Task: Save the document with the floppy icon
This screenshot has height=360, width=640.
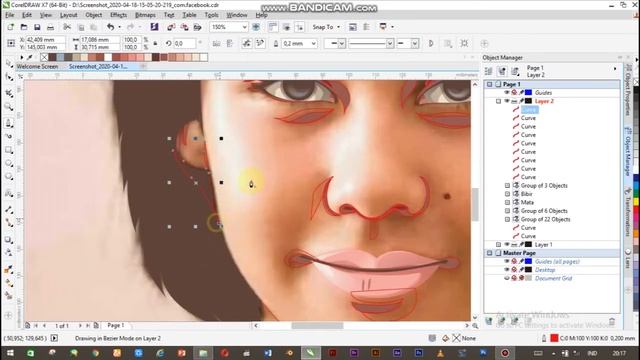Action: (37, 27)
